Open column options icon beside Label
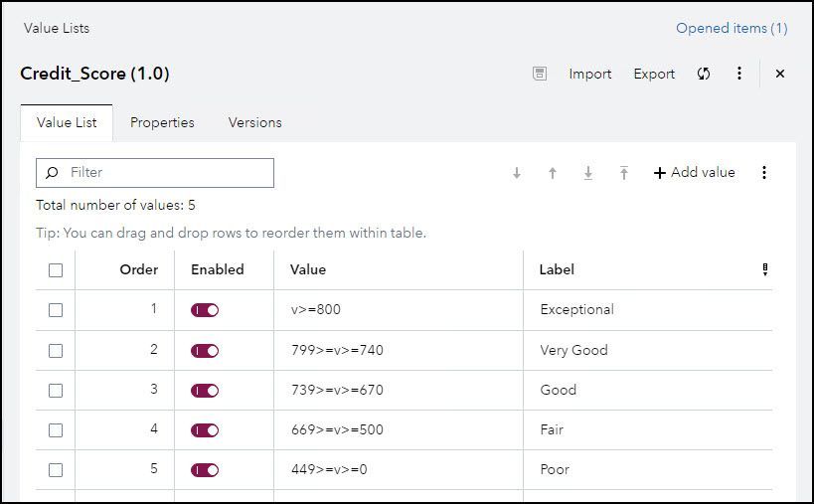This screenshot has height=504, width=814. (764, 269)
